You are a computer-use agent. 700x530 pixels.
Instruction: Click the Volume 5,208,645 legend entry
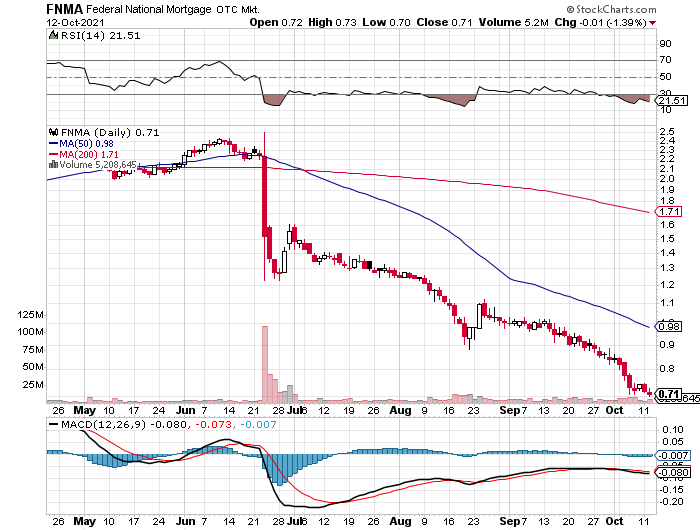pyautogui.click(x=98, y=164)
